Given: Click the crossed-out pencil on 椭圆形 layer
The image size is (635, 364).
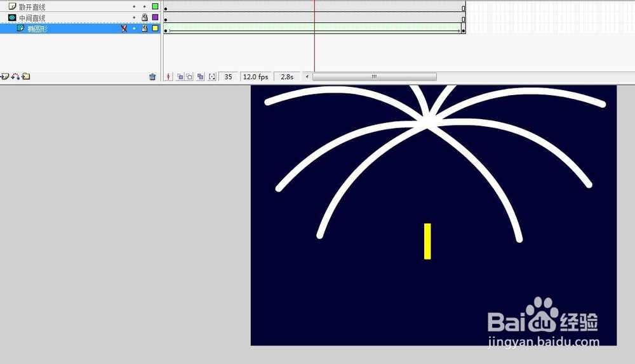Looking at the screenshot, I should click(x=124, y=29).
